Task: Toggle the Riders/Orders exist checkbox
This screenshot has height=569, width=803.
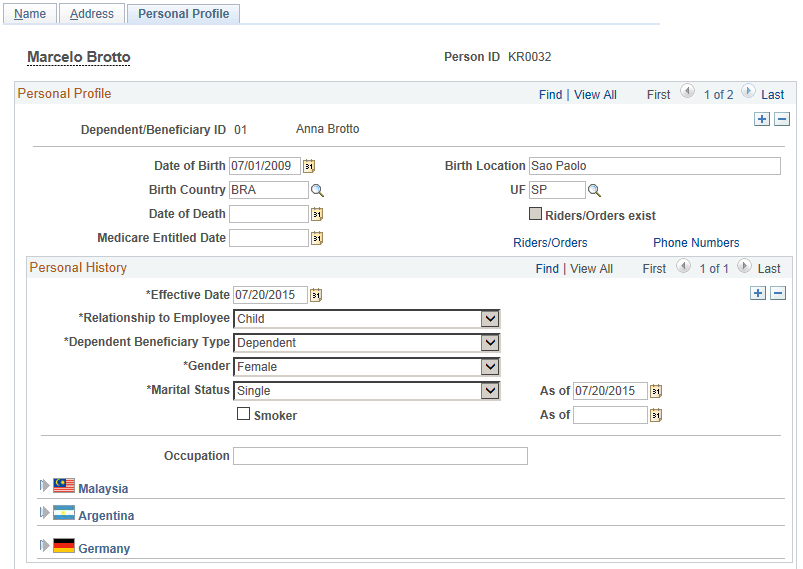Action: point(535,214)
